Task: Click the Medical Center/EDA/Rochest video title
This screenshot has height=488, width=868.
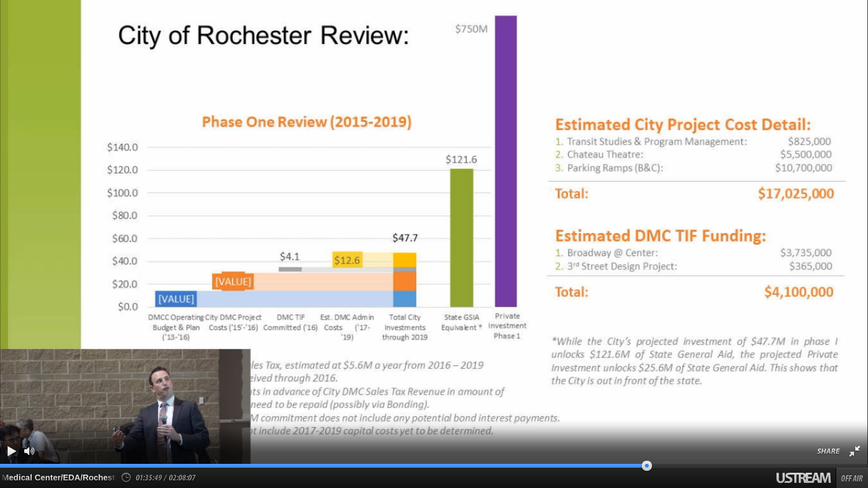Action: 58,477
